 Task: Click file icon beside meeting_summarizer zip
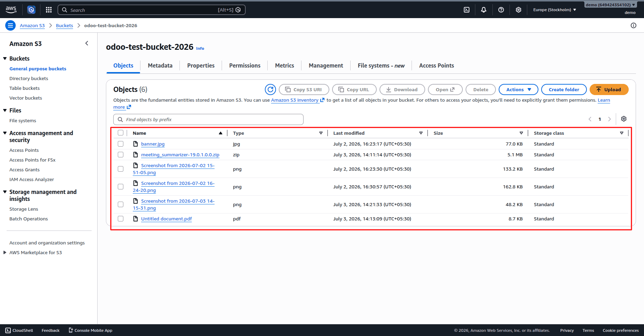pos(136,155)
